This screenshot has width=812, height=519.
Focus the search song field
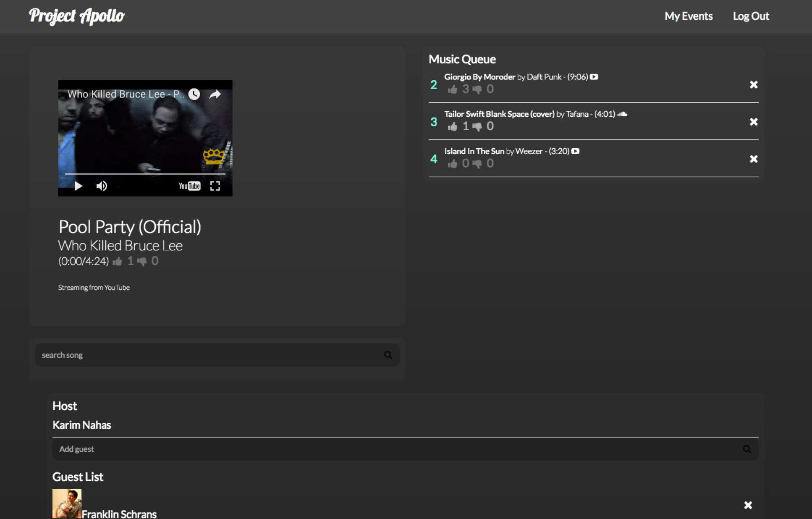pos(210,355)
